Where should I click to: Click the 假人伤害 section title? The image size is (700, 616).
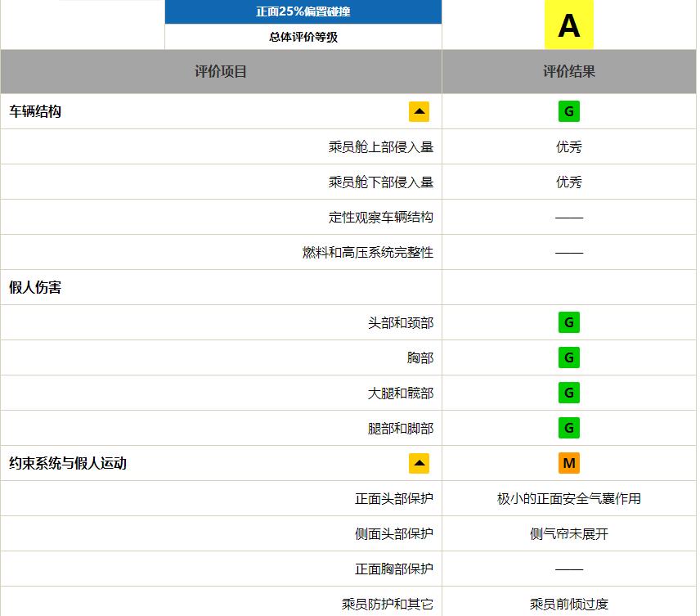click(x=35, y=287)
